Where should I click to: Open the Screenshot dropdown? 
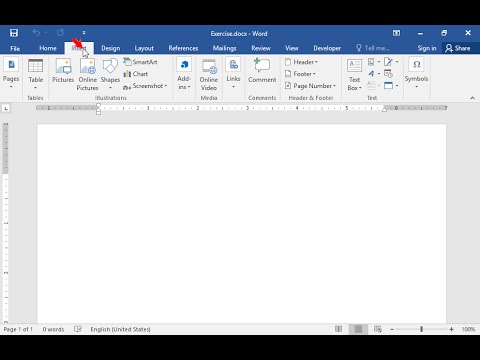(145, 86)
